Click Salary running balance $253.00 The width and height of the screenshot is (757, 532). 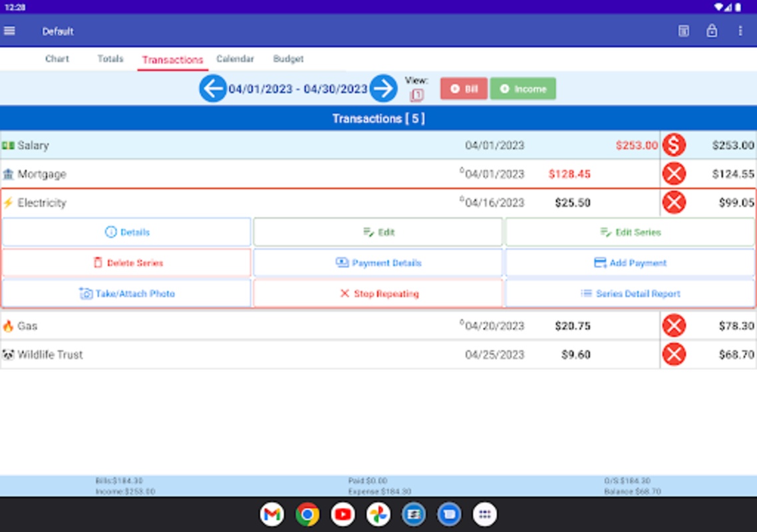pyautogui.click(x=733, y=145)
